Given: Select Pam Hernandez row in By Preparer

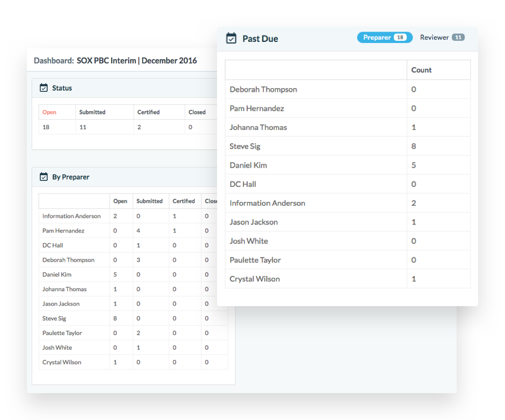Looking at the screenshot, I should point(133,230).
